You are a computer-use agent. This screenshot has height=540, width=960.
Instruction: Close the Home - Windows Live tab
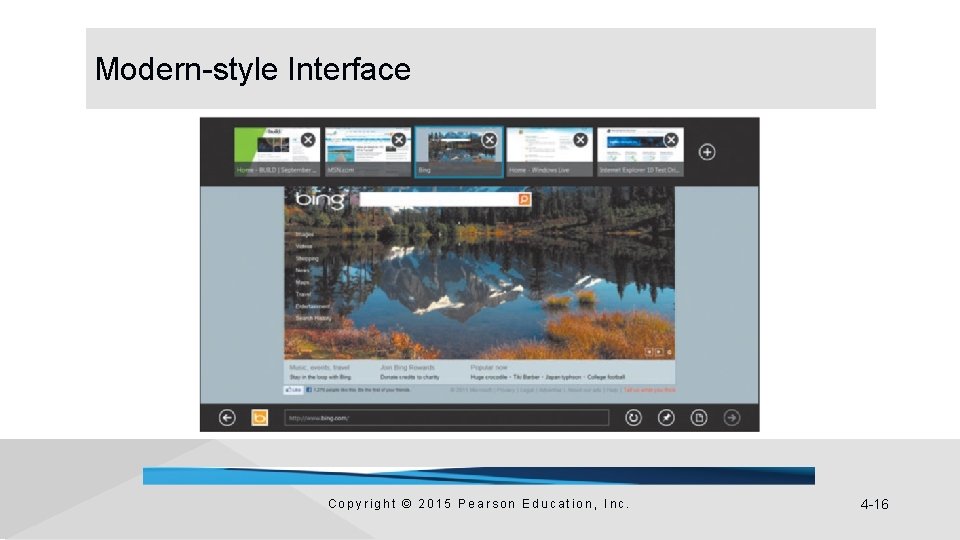click(580, 140)
